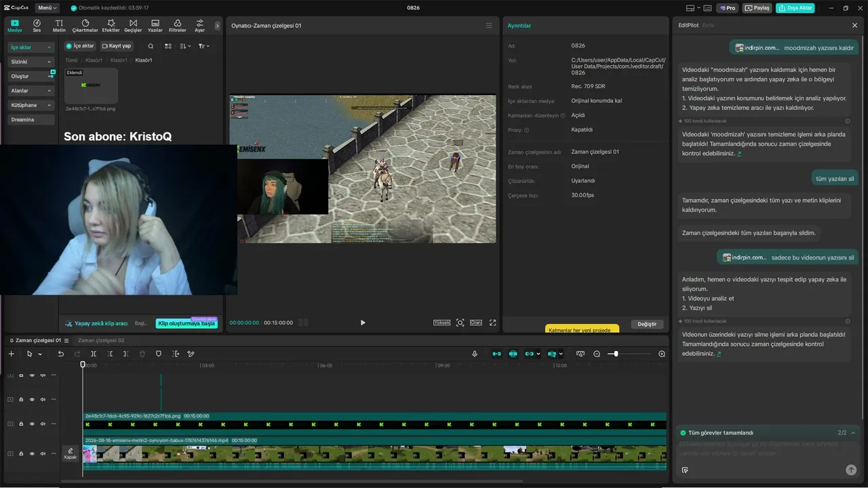This screenshot has width=868, height=488.
Task: Open the Ayar adjustment panel
Action: [199, 26]
